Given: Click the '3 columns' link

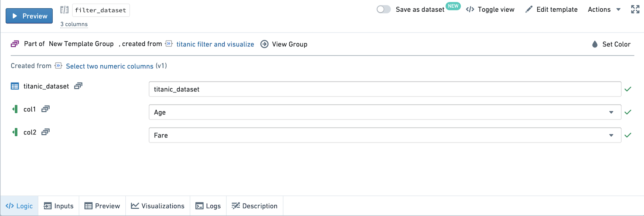Looking at the screenshot, I should pyautogui.click(x=74, y=24).
